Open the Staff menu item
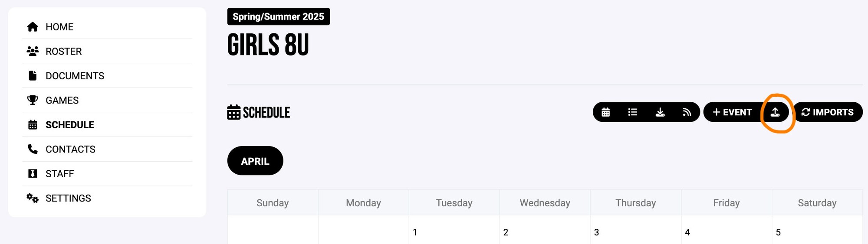This screenshot has height=244, width=868. tap(60, 174)
